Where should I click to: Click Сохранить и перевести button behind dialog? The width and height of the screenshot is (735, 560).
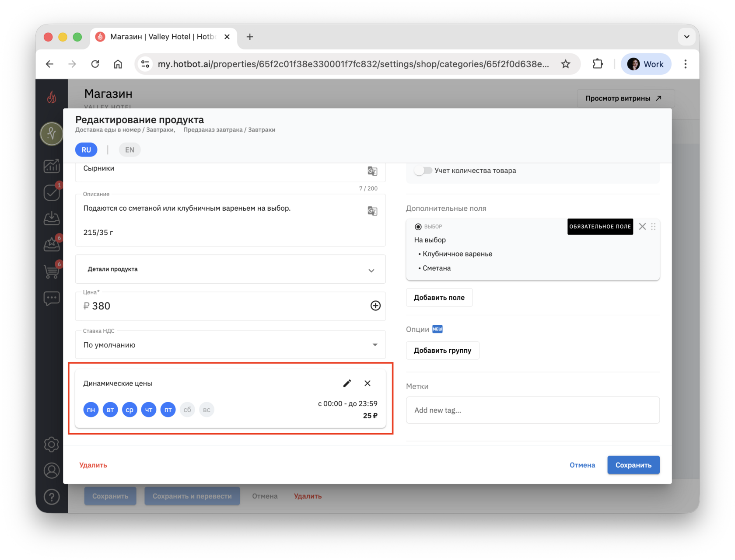(x=192, y=496)
